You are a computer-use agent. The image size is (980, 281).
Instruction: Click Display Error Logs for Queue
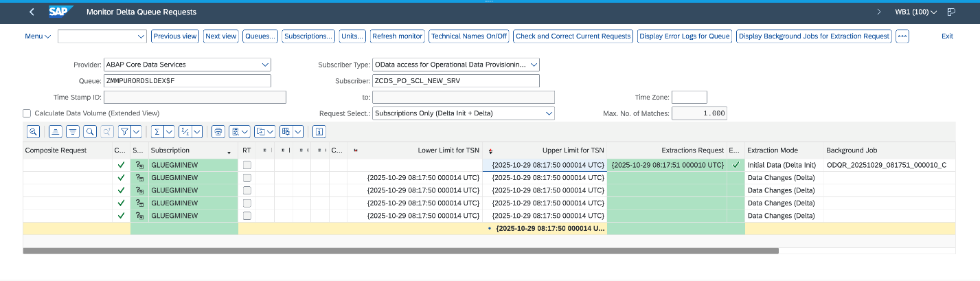tap(684, 36)
